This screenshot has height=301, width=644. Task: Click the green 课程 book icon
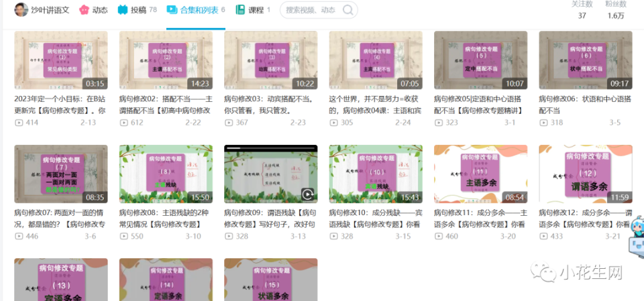pyautogui.click(x=240, y=10)
